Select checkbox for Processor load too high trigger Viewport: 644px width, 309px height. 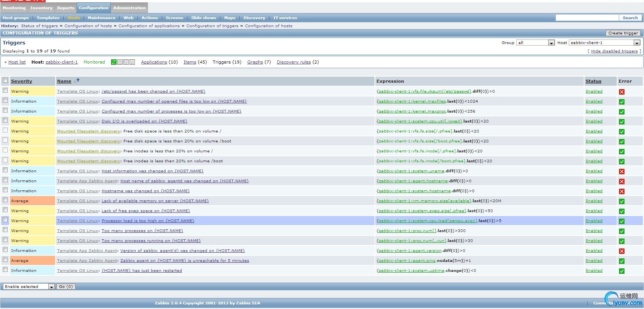(x=5, y=220)
